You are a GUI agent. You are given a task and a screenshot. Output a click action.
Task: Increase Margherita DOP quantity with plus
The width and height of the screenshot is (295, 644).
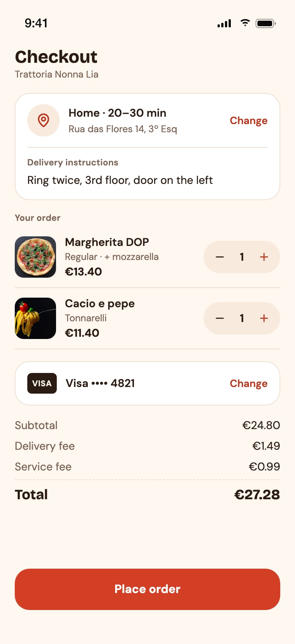click(264, 257)
